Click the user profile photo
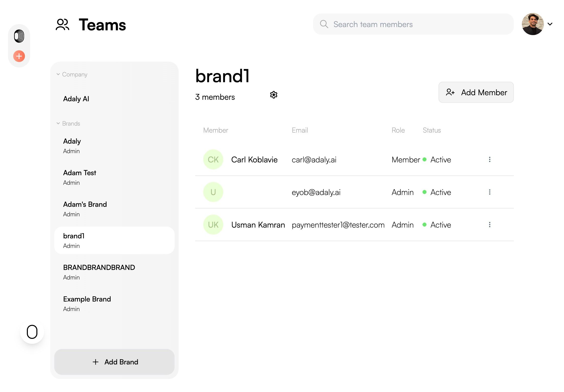This screenshot has width=564, height=392. click(x=533, y=24)
